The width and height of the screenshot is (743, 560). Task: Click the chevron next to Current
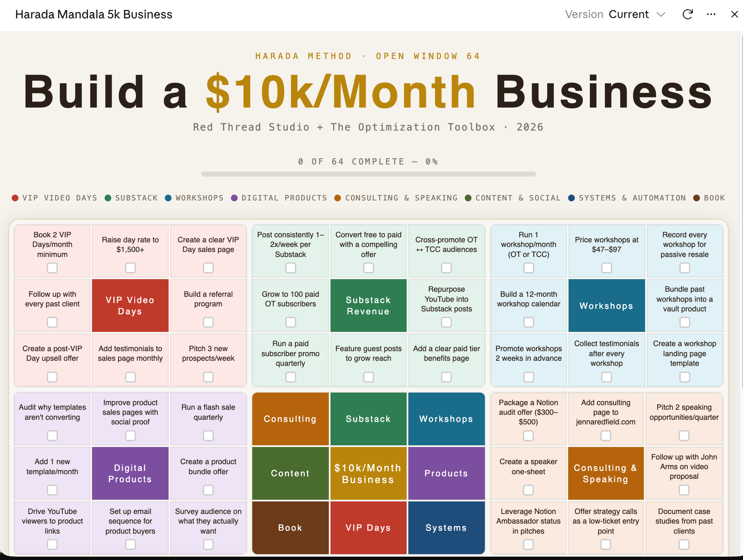coord(661,15)
